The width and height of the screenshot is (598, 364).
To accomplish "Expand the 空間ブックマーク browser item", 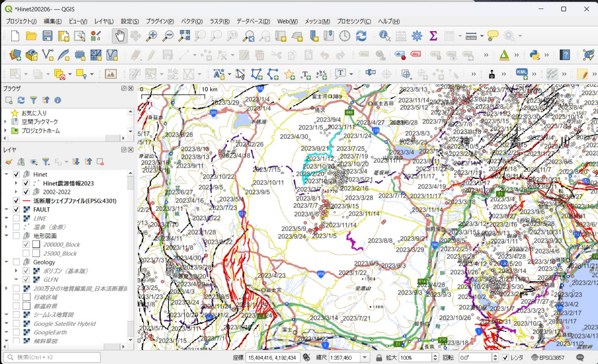I will pos(6,121).
